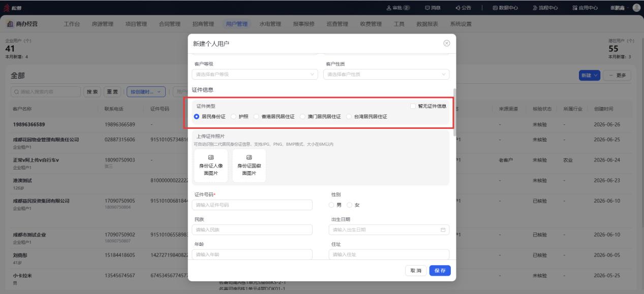Expand the 客户性质 dropdown
This screenshot has height=294, width=644.
386,75
